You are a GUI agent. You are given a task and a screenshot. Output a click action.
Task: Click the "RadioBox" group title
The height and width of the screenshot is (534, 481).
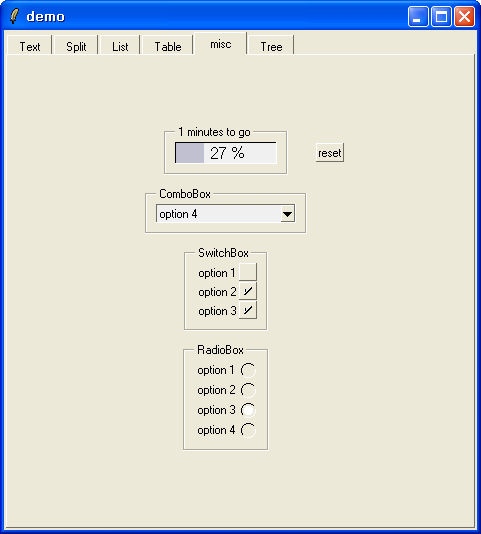click(x=220, y=350)
